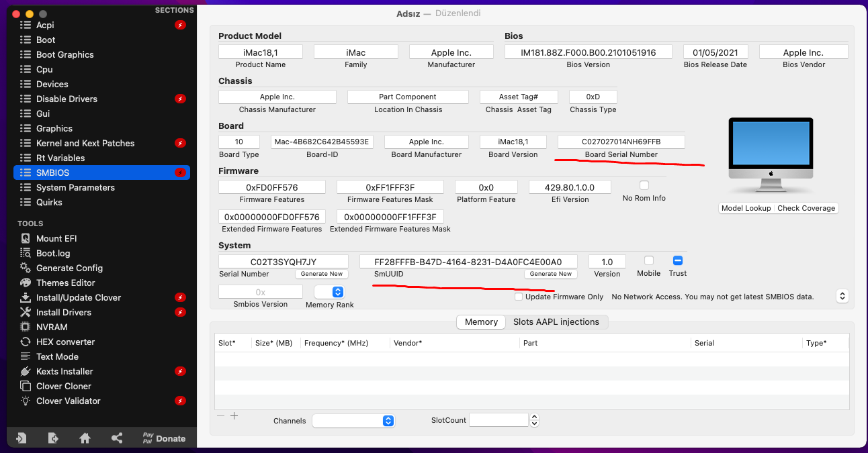868x453 pixels.
Task: Open the Memory Rank dropdown
Action: tap(338, 292)
